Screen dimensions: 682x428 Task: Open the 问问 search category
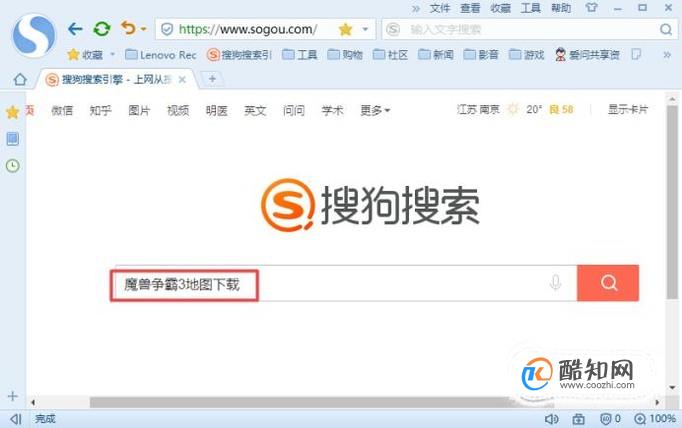pos(294,110)
